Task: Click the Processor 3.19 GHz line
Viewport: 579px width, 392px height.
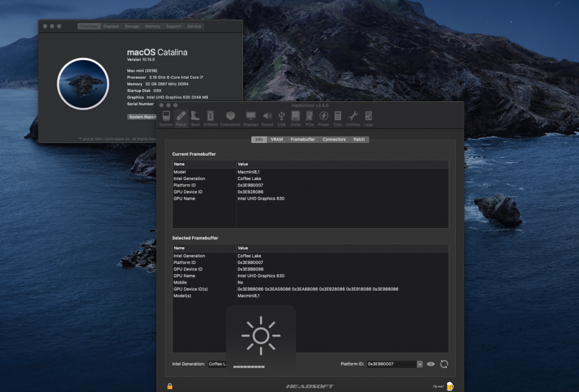Action: click(x=165, y=77)
